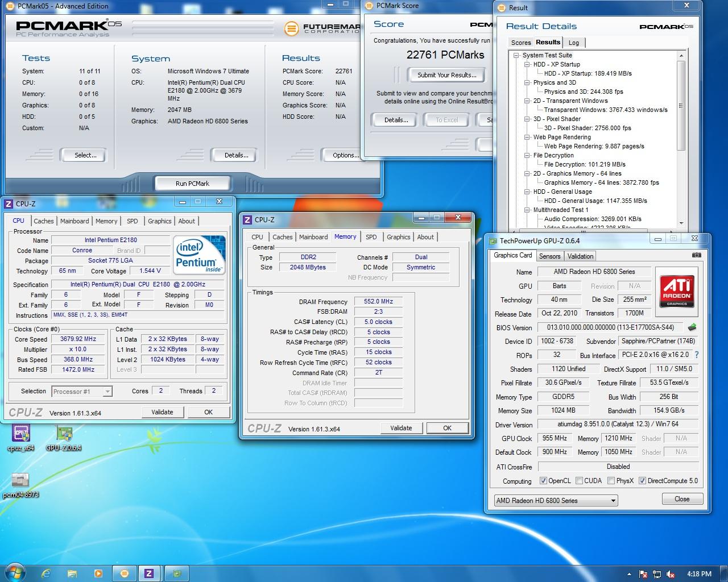This screenshot has width=728, height=582.
Task: Collapse the File Decryption node
Action: [527, 156]
